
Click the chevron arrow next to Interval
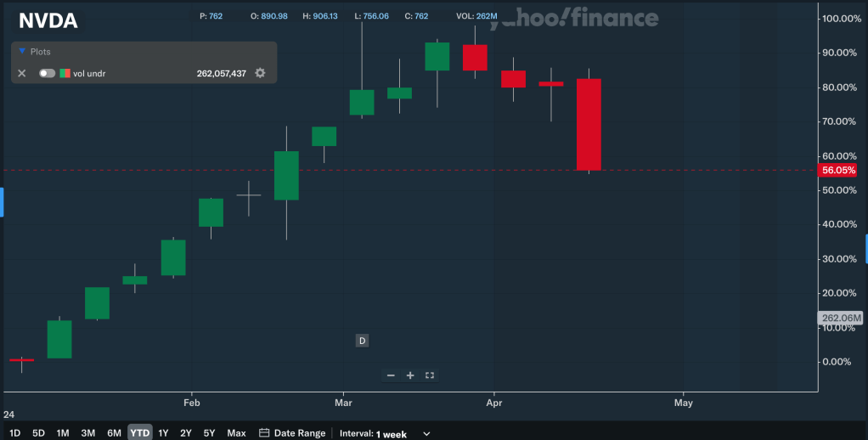coord(426,433)
